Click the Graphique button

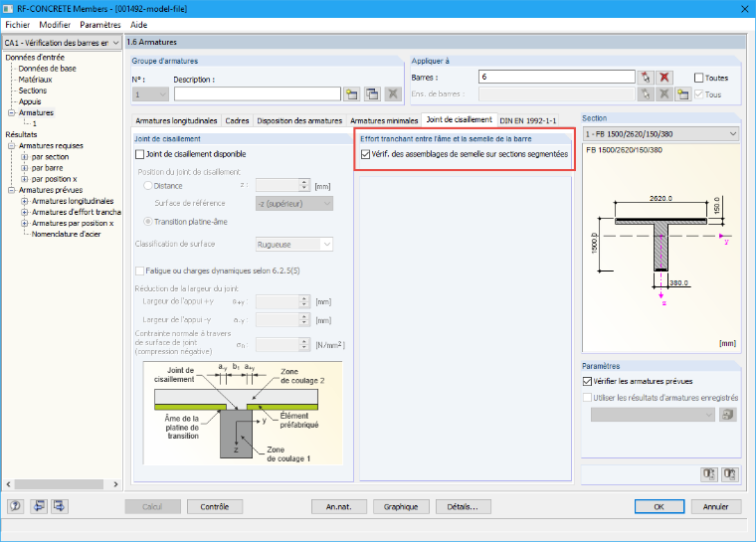pos(401,507)
